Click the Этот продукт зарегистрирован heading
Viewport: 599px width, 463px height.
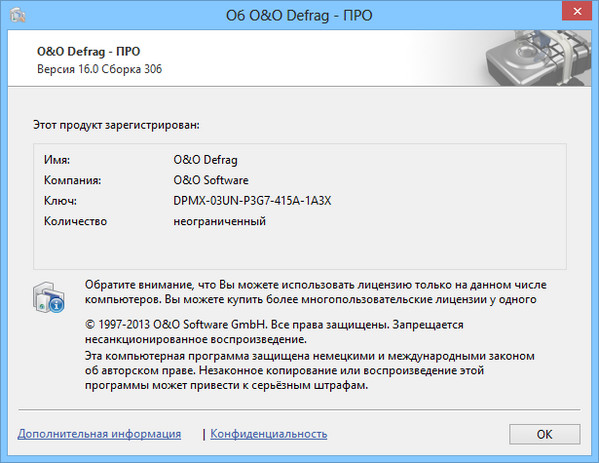pyautogui.click(x=116, y=125)
